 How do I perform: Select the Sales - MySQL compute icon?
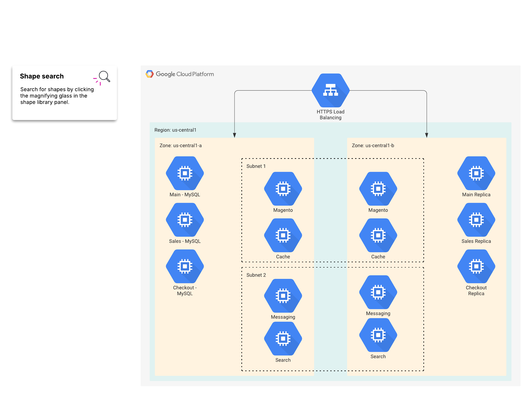click(185, 220)
